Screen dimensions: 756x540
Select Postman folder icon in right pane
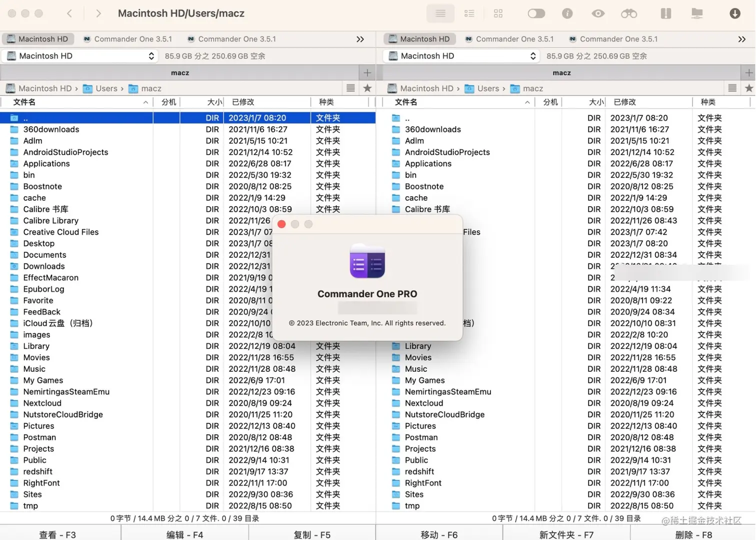click(x=396, y=437)
